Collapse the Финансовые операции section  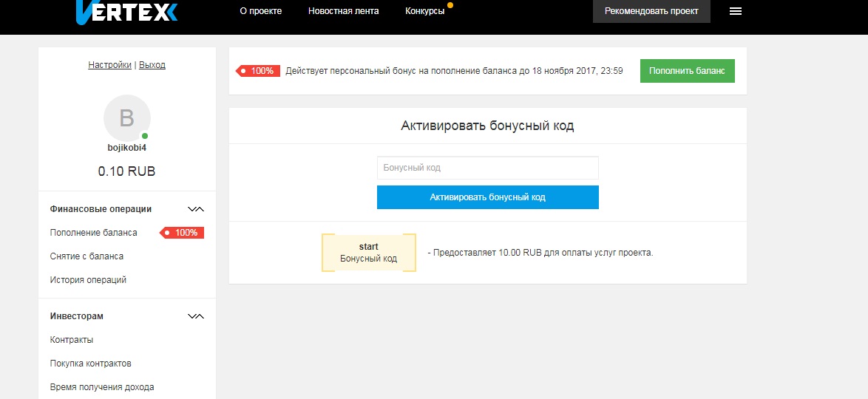coord(195,209)
